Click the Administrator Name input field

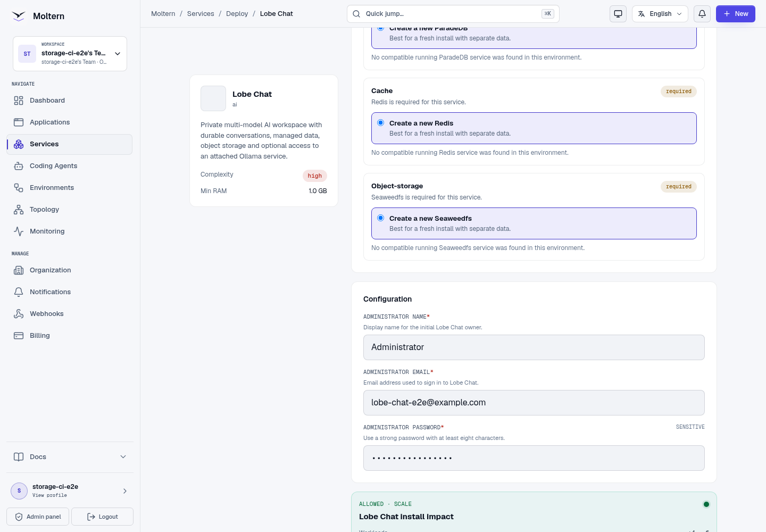click(x=534, y=347)
